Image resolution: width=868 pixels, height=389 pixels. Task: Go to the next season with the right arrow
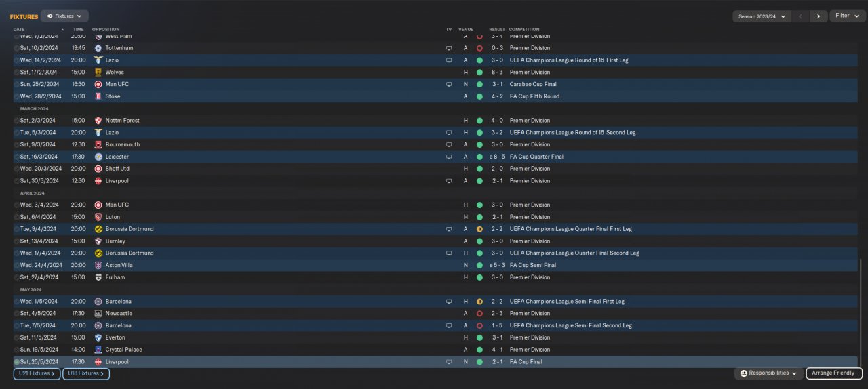click(818, 16)
